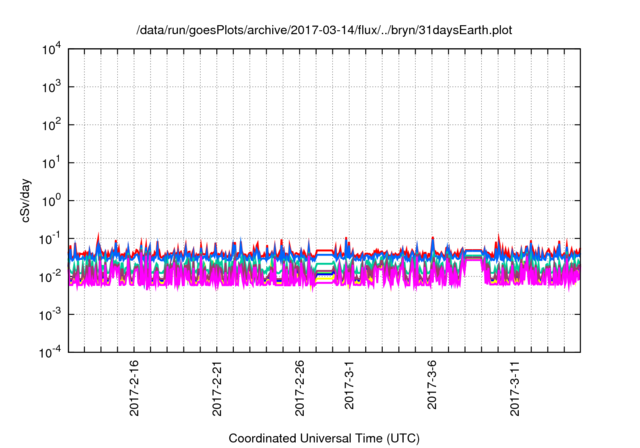The image size is (640, 448).
Task: Select the 10^-4 y-axis tick label
Action: coord(51,351)
